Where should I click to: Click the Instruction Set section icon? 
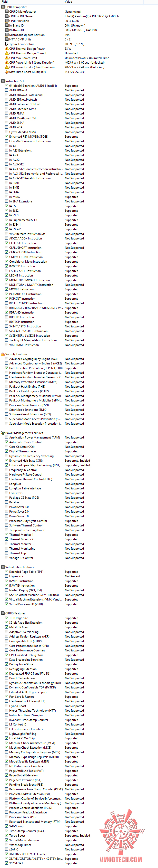pos(3,81)
